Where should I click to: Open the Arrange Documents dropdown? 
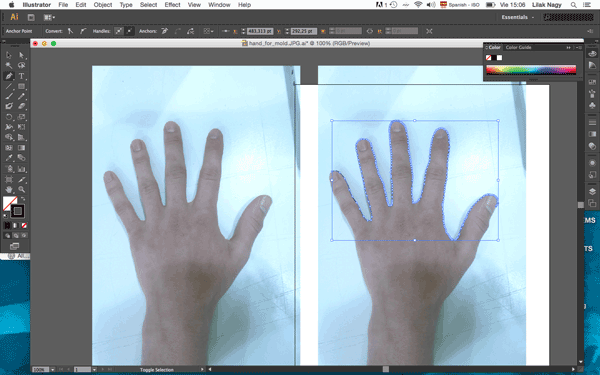(x=49, y=17)
